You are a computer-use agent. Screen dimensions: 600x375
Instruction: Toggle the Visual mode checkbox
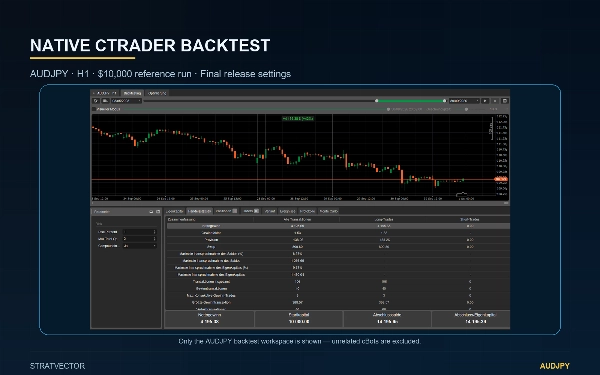(94, 109)
